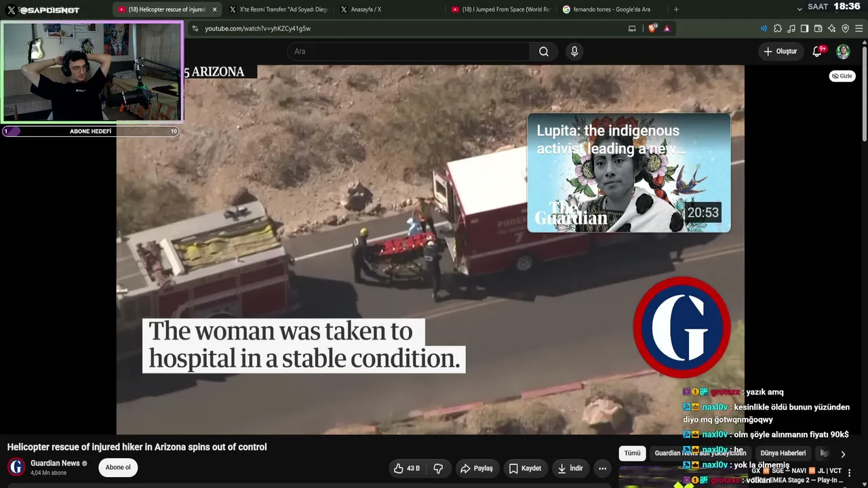Dislike the video with thumbs down
This screenshot has height=488, width=868.
(x=438, y=468)
